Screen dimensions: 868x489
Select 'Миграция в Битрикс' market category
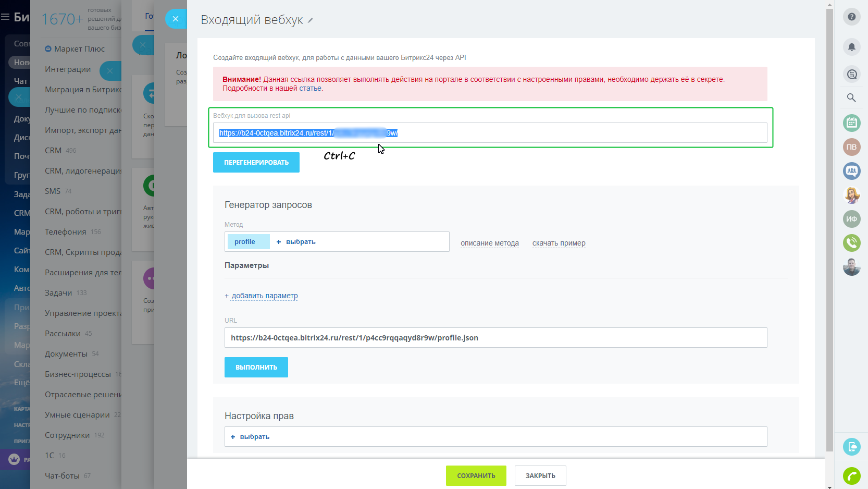(x=83, y=89)
